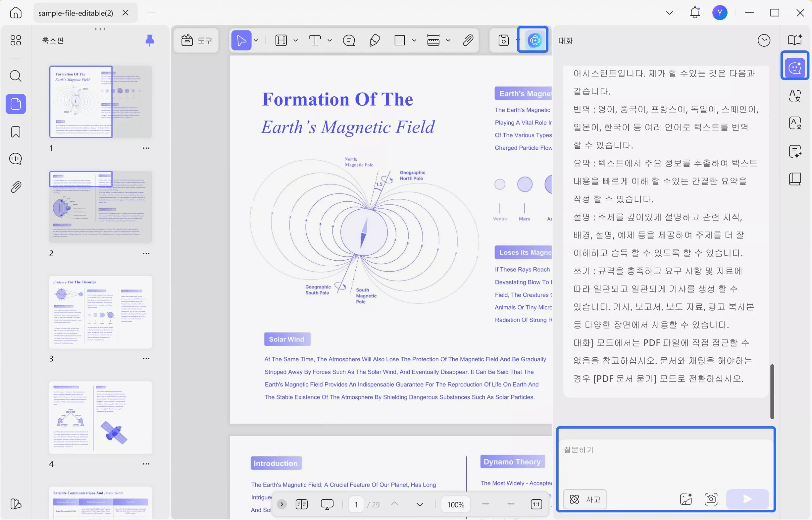Select the page thumbnails panel icon
This screenshot has height=520, width=812.
pos(16,104)
